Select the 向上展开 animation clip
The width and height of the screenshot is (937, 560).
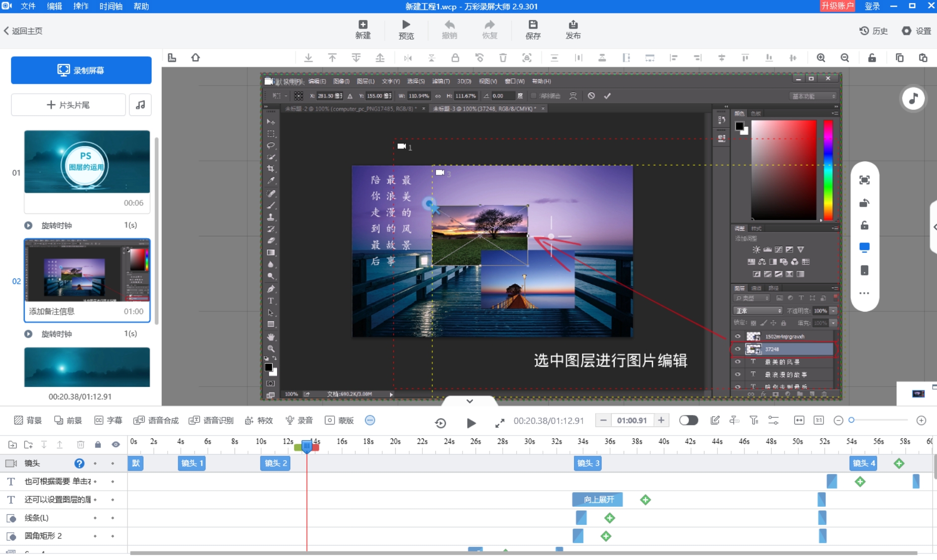point(598,499)
